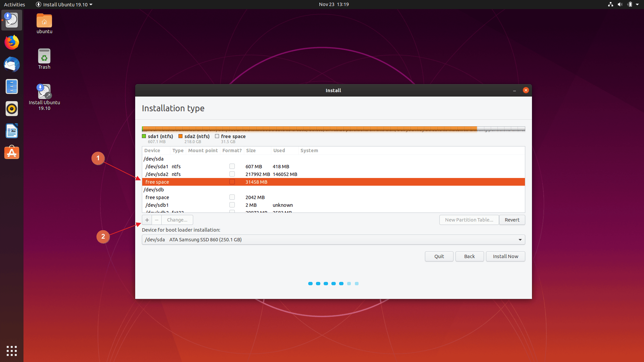Click the minus button to remove a partition
Screen dimensions: 644x362
(157, 220)
